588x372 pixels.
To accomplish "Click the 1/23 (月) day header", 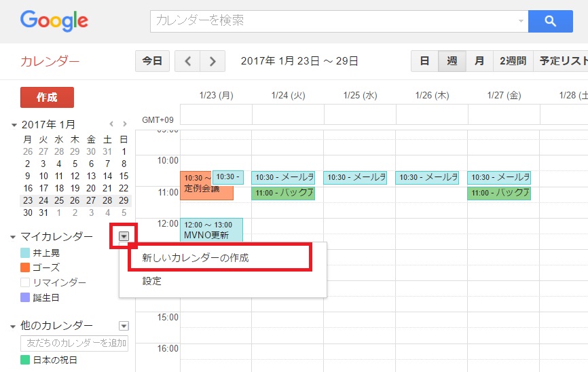I will 217,95.
